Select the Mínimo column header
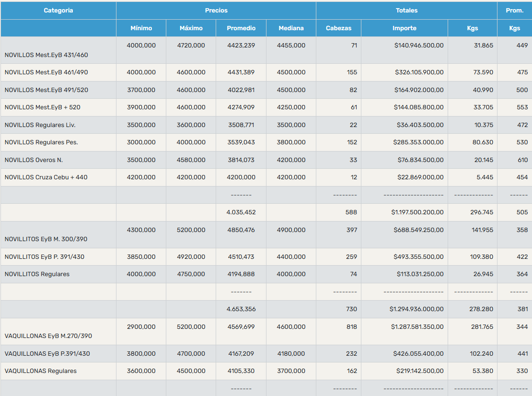 coord(141,28)
